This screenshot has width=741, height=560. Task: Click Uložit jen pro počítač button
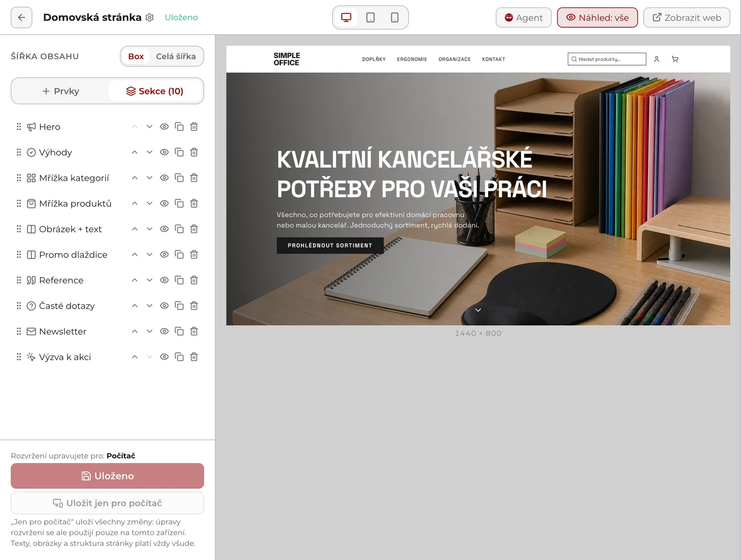pos(107,503)
